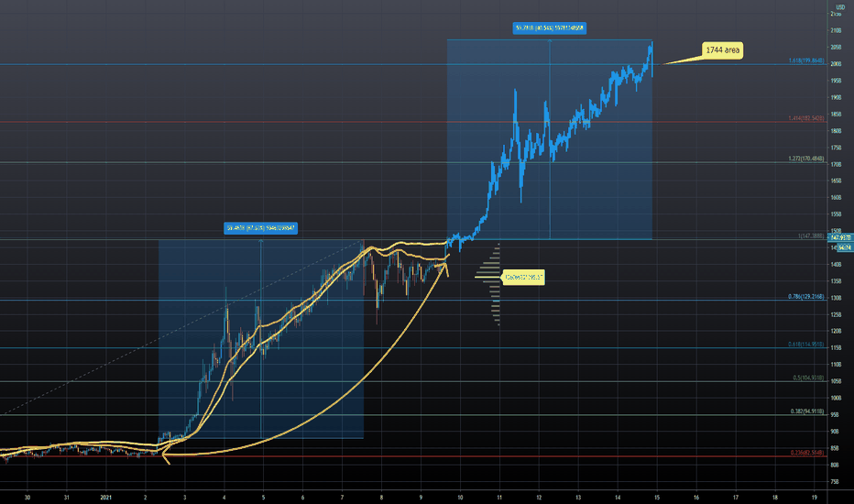854x504 pixels.
Task: Click date 12 on the time axis
Action: pos(539,498)
